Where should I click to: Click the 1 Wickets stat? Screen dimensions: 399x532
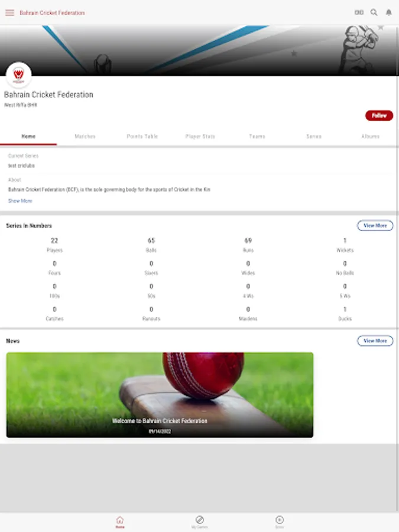coord(345,245)
